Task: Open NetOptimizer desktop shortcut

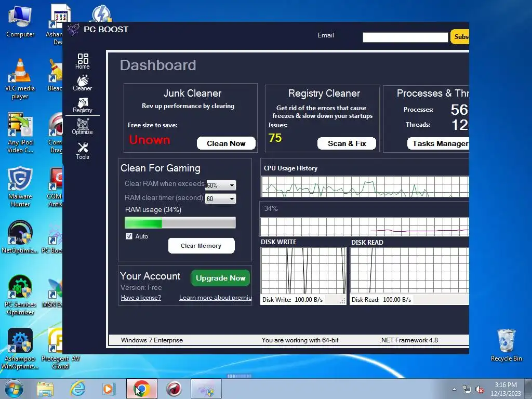Action: [20, 237]
